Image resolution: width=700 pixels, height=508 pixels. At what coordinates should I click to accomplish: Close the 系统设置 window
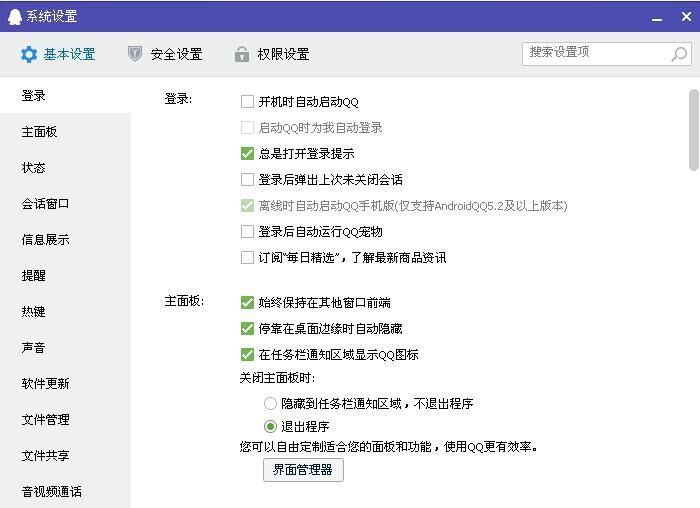pos(686,17)
